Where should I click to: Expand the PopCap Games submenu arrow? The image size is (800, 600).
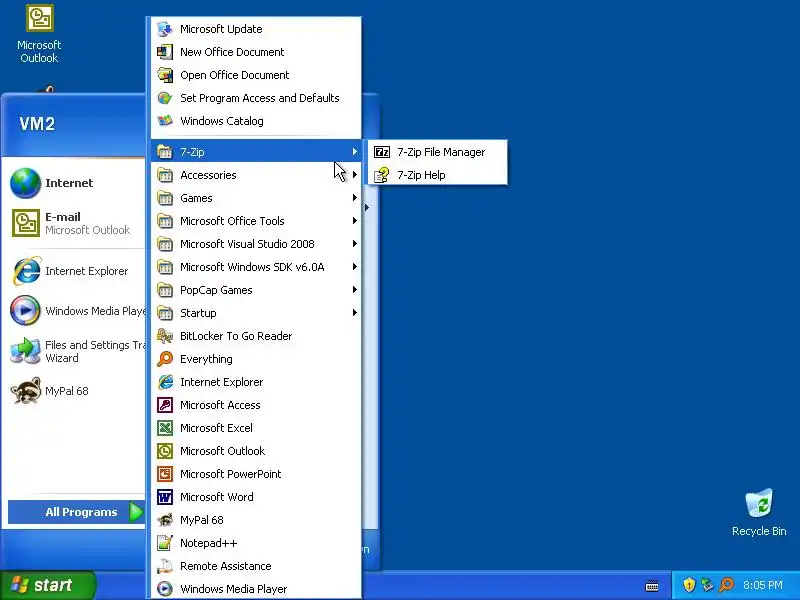pos(355,290)
